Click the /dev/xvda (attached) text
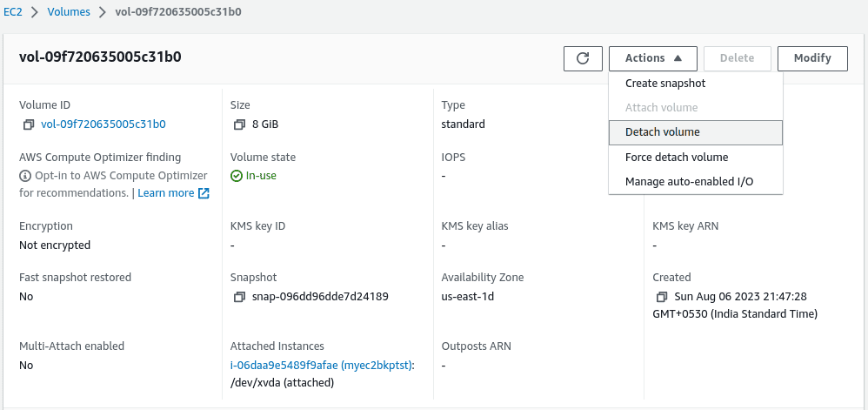This screenshot has width=868, height=410. click(282, 383)
